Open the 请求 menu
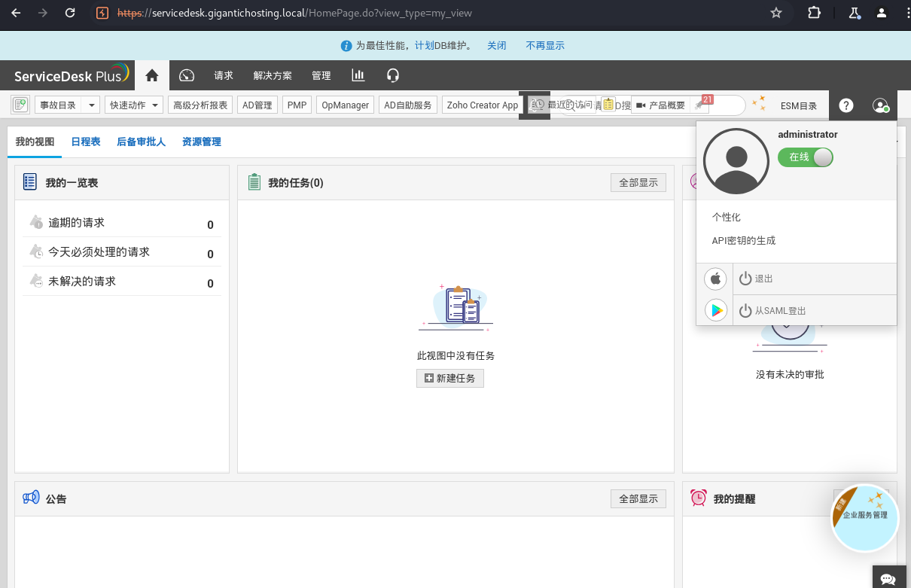The width and height of the screenshot is (911, 588). point(224,75)
